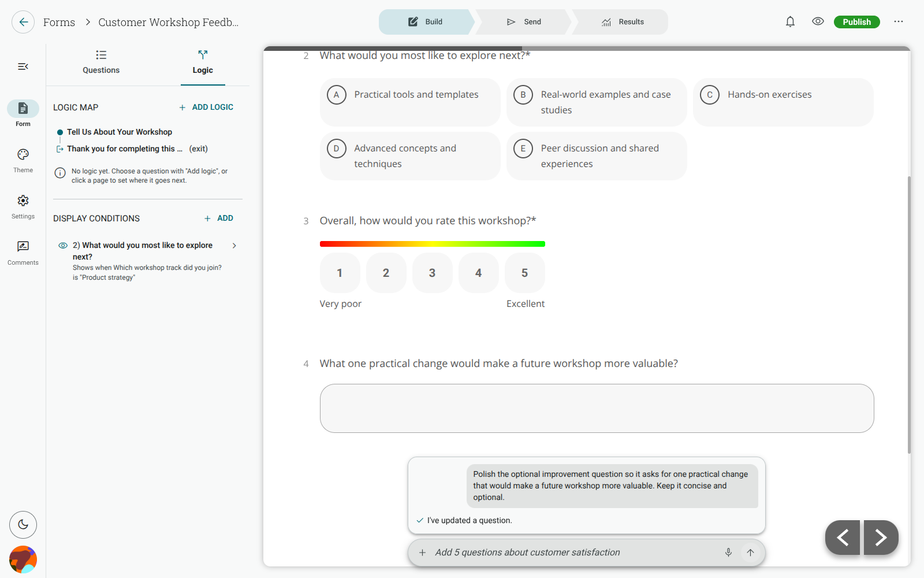Collapse the left sidebar menu
This screenshot has height=578, width=924.
[x=23, y=66]
